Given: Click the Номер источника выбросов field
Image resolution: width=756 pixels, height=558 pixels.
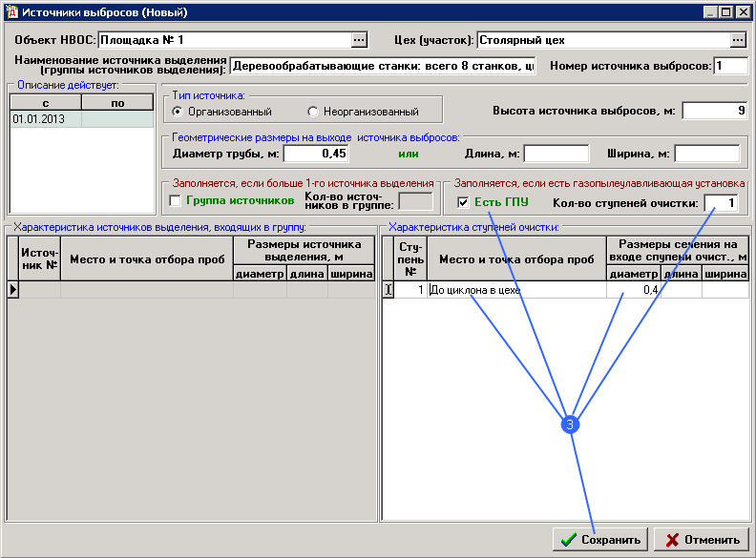Looking at the screenshot, I should (730, 66).
